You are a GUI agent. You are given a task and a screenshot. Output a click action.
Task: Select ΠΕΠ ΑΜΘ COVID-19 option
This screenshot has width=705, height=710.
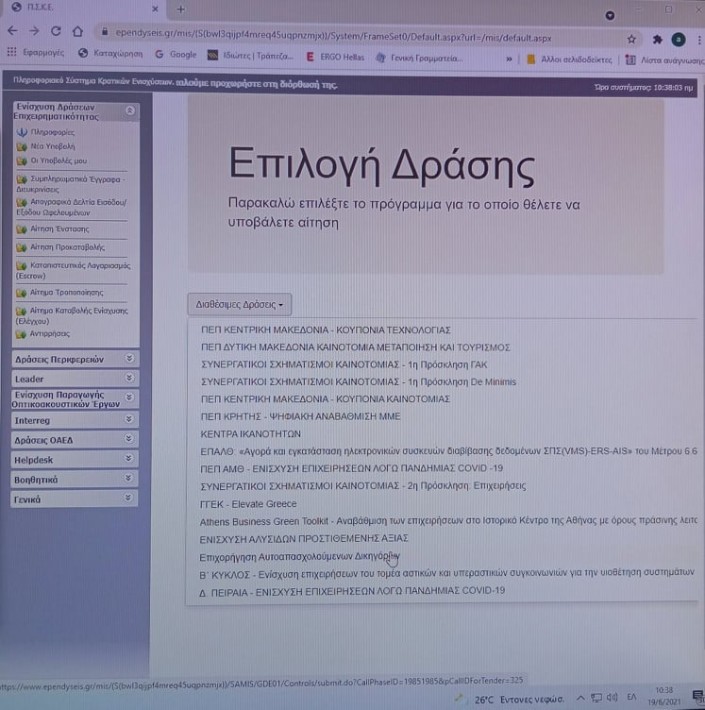351,468
